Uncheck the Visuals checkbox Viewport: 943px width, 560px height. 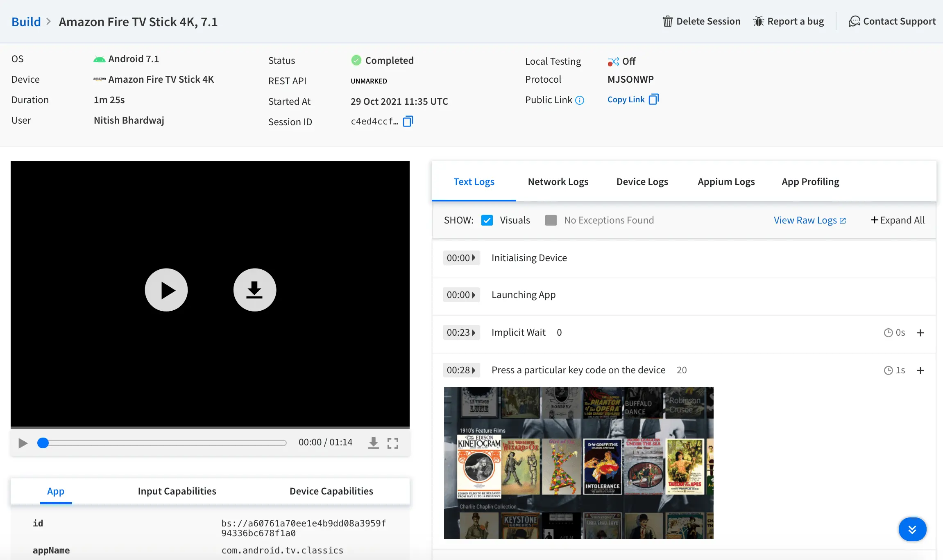click(x=487, y=220)
